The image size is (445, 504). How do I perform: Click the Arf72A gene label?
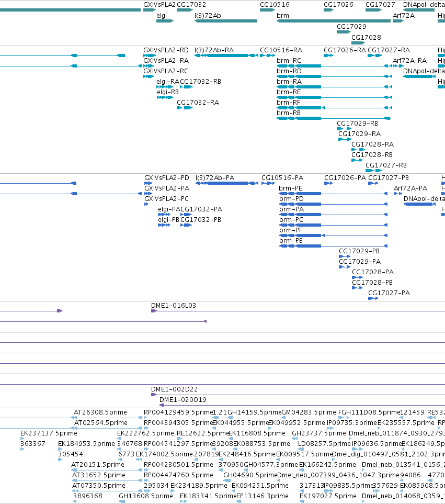(x=404, y=15)
